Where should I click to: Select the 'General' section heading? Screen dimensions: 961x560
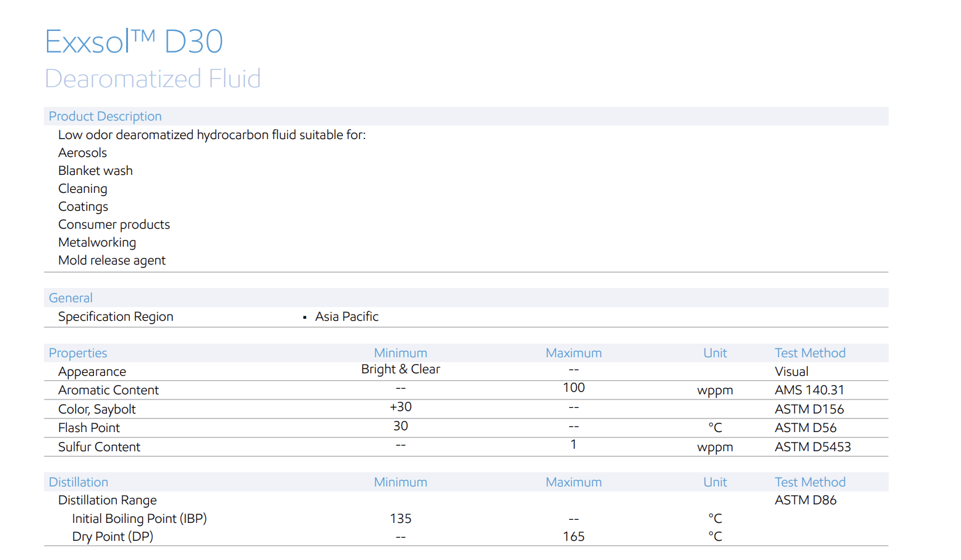click(70, 298)
